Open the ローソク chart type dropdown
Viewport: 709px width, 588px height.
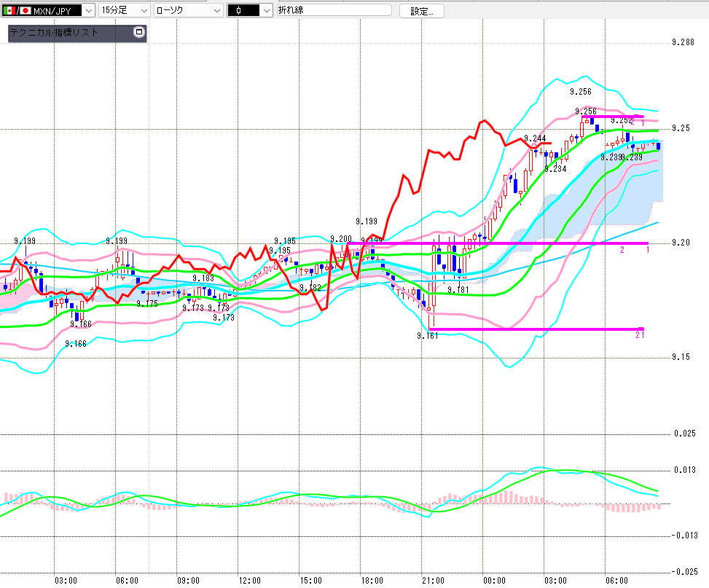point(188,10)
